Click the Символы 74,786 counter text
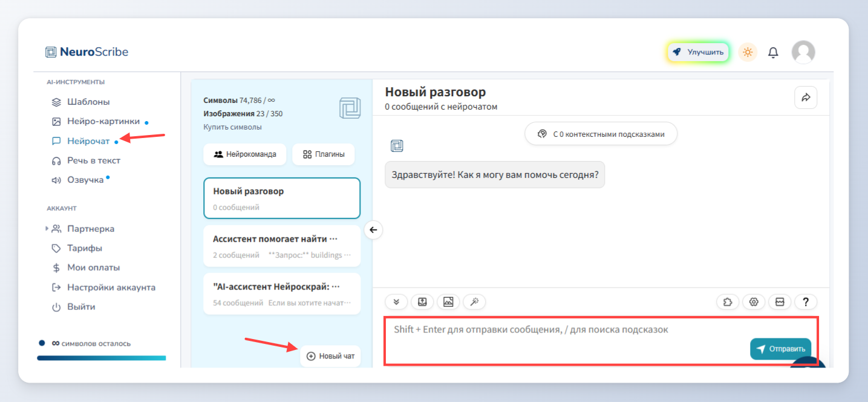The height and width of the screenshot is (402, 868). pyautogui.click(x=240, y=100)
